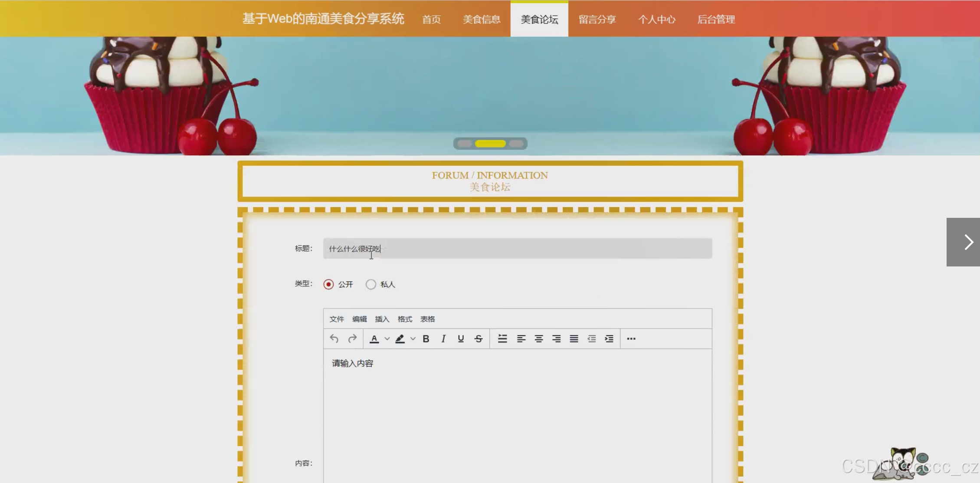
Task: Click into the 标题 input field
Action: point(517,248)
